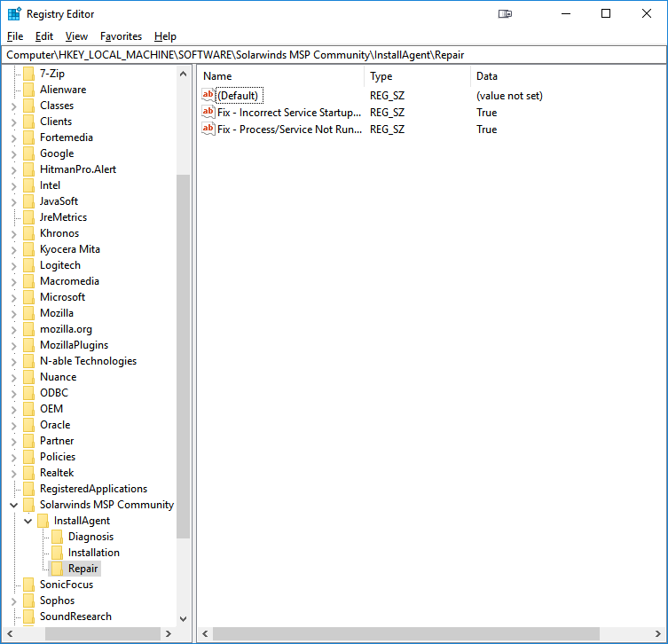Sort values by the Type column header
The height and width of the screenshot is (644, 668).
point(417,76)
